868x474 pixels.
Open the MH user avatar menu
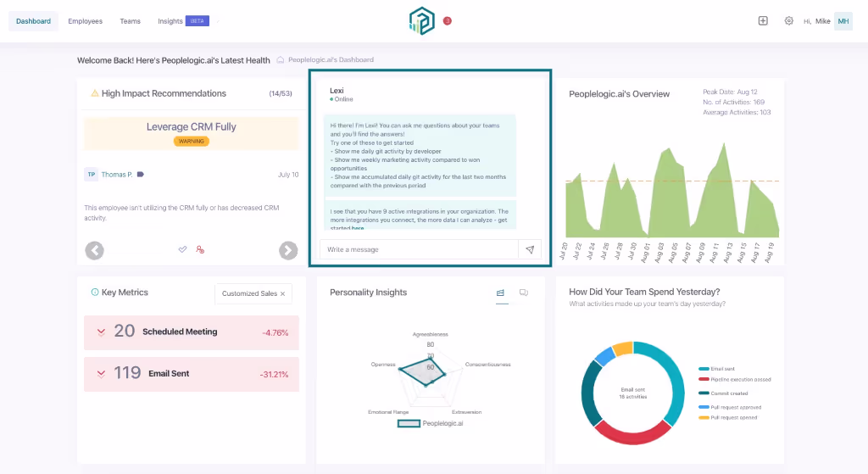click(x=843, y=21)
